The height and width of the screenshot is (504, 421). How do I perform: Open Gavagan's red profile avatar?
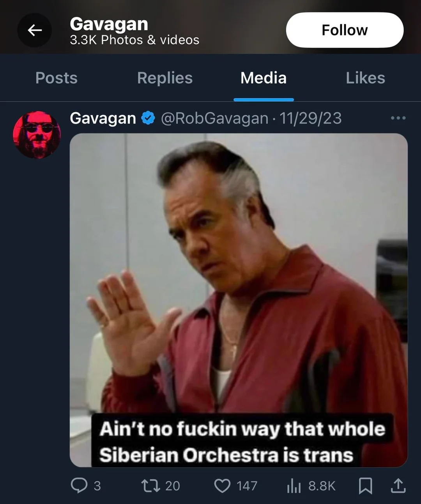click(x=37, y=135)
